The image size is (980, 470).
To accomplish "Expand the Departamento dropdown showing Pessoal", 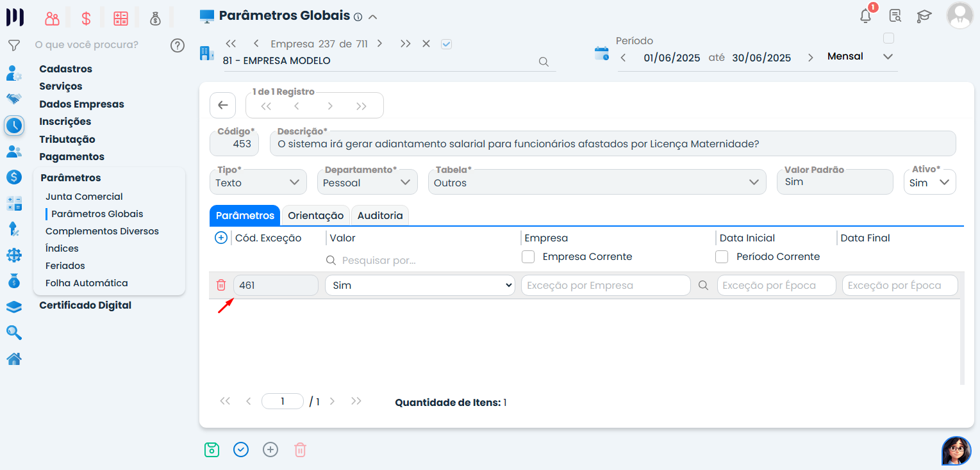I will [366, 182].
